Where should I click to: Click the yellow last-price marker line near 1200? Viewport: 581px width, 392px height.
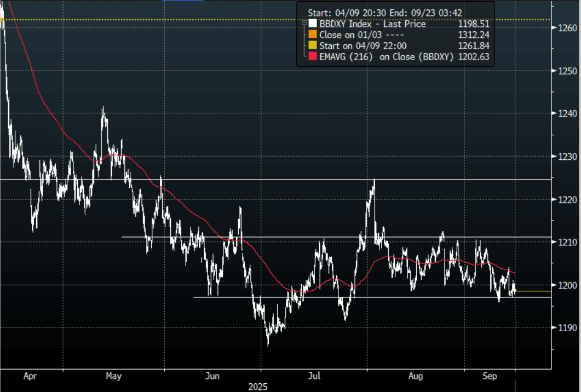click(533, 291)
